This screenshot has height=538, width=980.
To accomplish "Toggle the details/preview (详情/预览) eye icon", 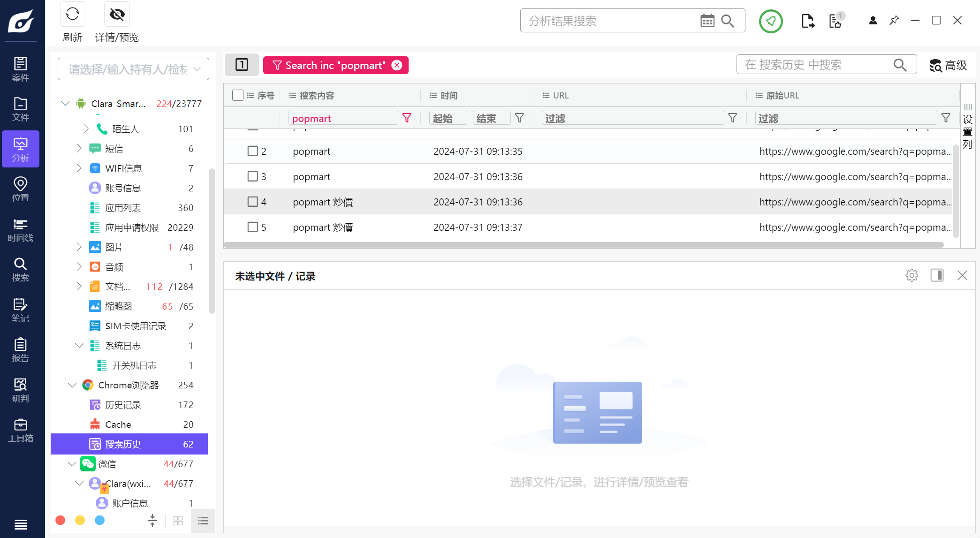I will coord(117,15).
